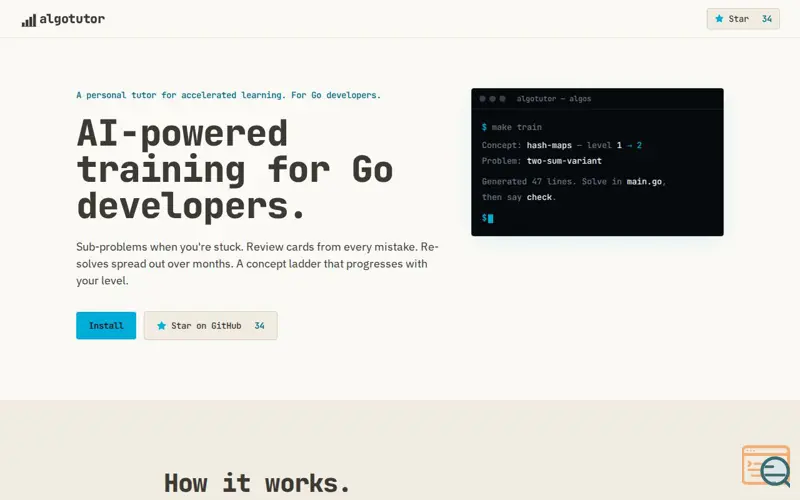Click 'main.go' in terminal output
800x500 pixels.
[644, 182]
